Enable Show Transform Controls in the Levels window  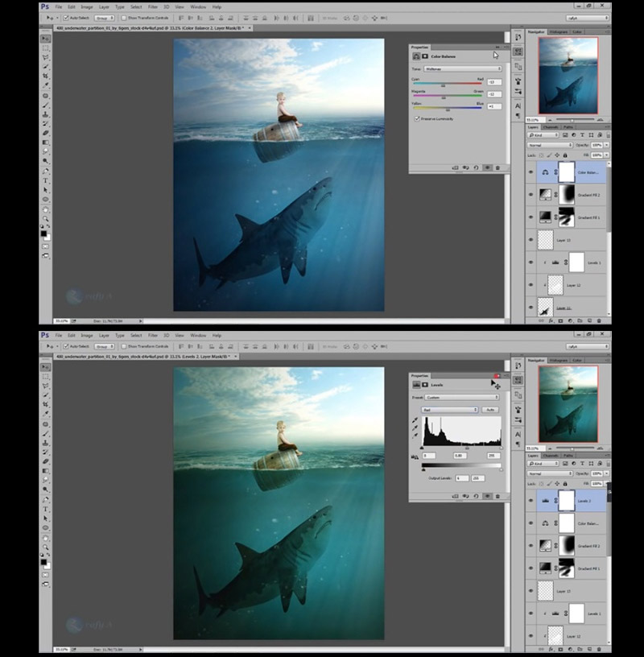coord(124,346)
